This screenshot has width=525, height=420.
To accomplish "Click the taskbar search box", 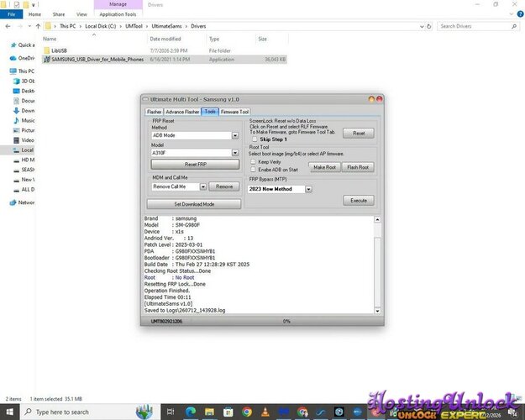I will click(90, 412).
